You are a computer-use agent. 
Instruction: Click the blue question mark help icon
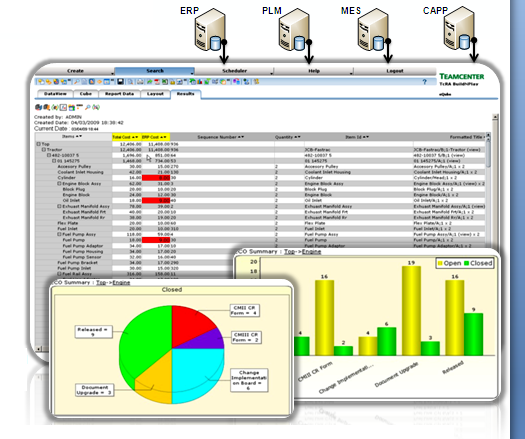(x=425, y=82)
